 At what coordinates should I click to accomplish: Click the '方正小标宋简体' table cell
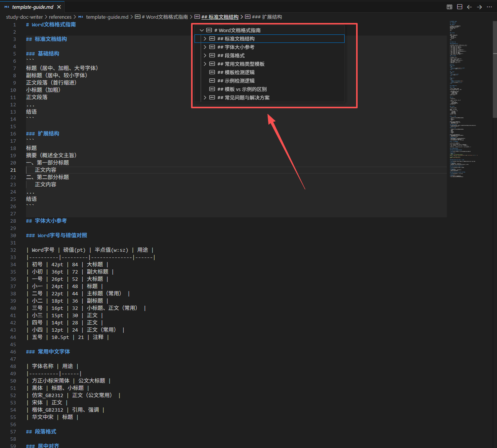[x=51, y=381]
